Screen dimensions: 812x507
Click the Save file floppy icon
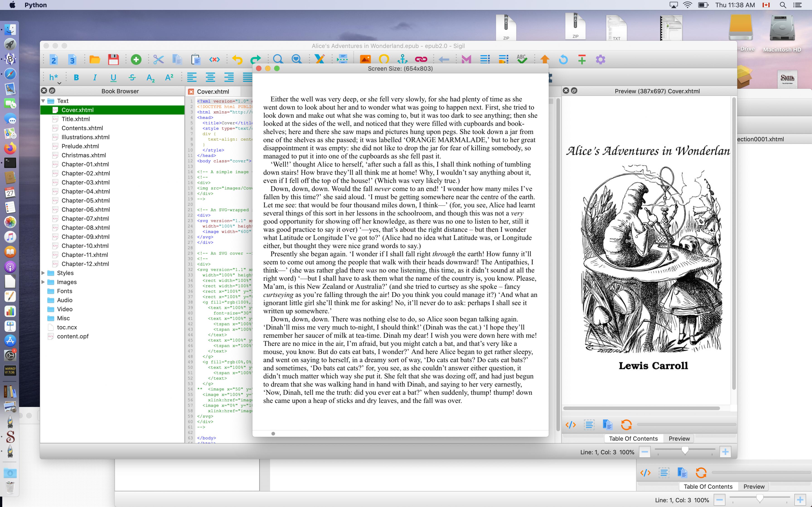click(x=113, y=60)
